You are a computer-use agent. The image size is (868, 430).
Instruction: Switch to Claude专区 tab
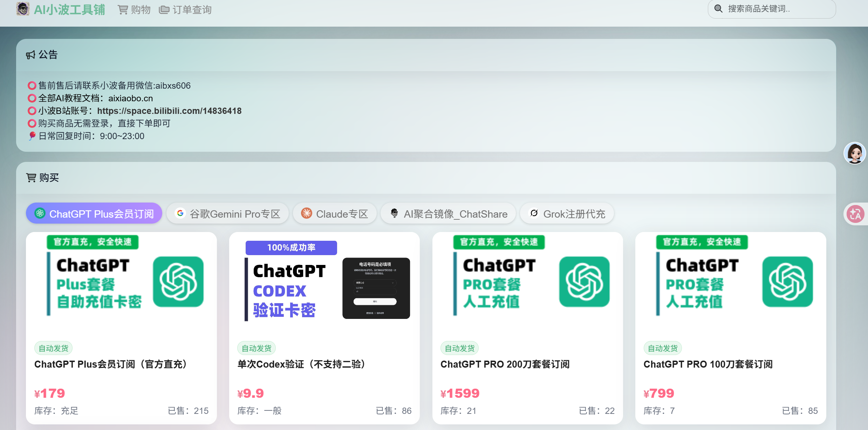[335, 213]
